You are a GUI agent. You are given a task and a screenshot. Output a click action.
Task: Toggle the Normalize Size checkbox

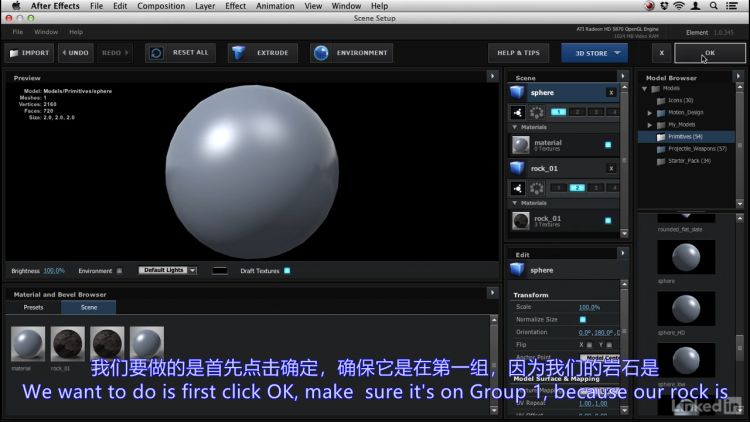click(x=583, y=320)
